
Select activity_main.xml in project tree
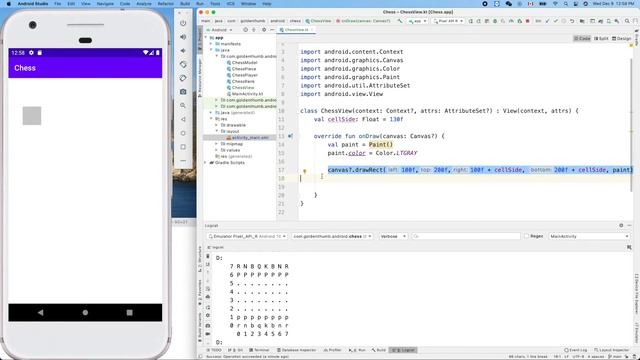coord(250,138)
